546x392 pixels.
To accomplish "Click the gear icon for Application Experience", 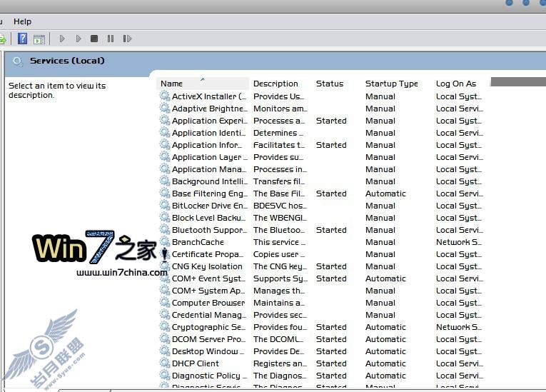I will click(165, 120).
